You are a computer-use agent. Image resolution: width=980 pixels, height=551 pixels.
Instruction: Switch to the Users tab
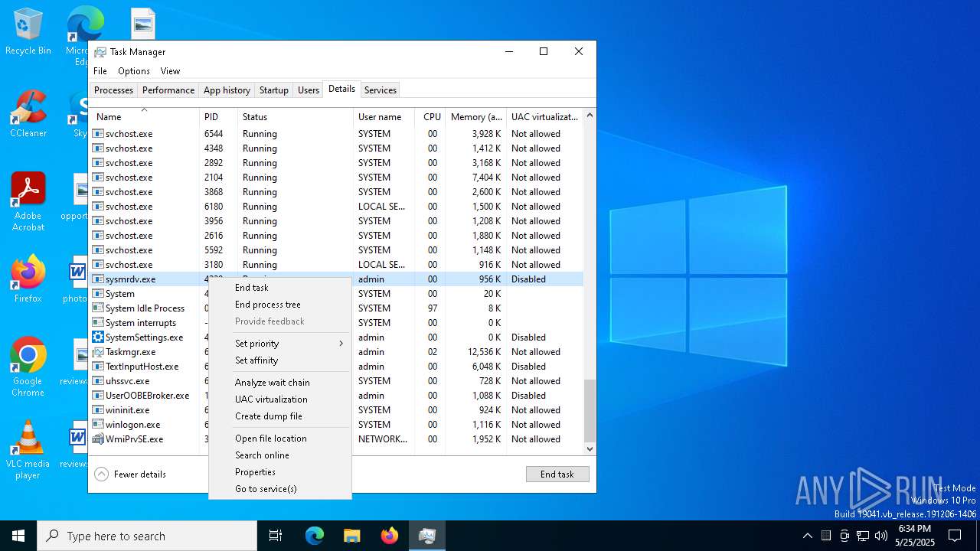click(x=309, y=90)
